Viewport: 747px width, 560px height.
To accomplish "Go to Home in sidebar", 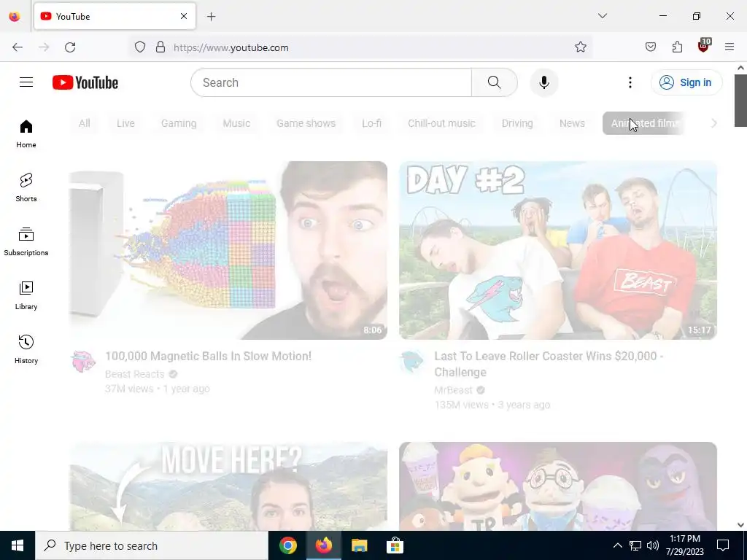I will [26, 134].
